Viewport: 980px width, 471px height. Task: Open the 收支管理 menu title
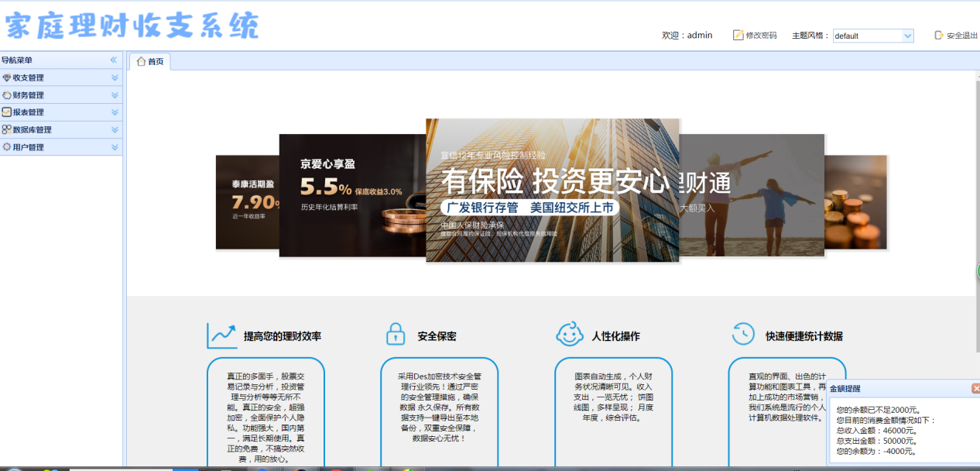click(x=29, y=77)
